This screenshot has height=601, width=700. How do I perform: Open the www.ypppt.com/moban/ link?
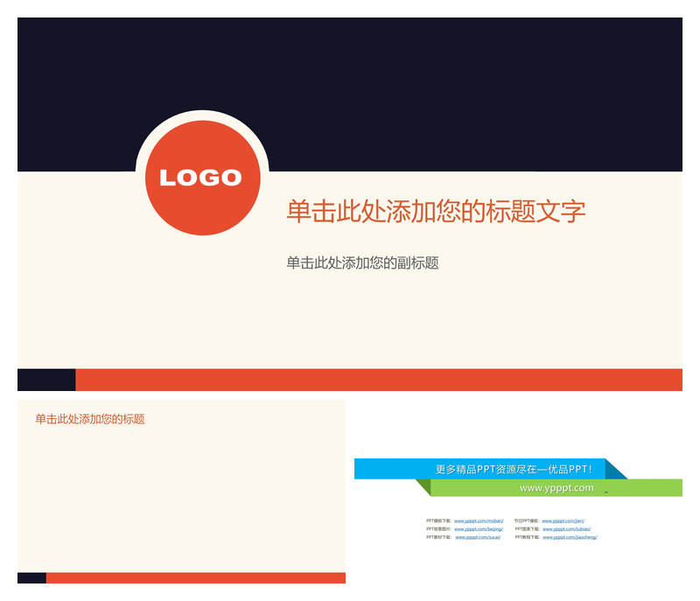pos(479,521)
